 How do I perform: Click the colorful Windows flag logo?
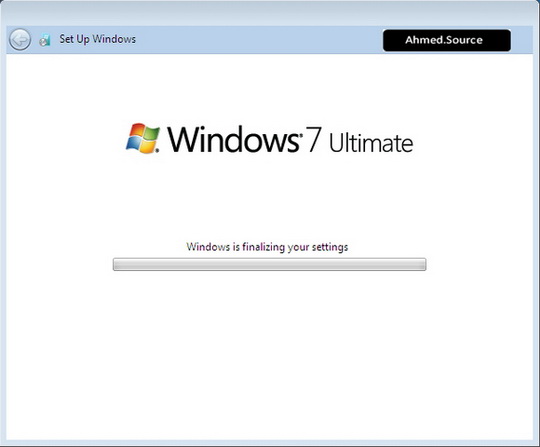(x=143, y=138)
